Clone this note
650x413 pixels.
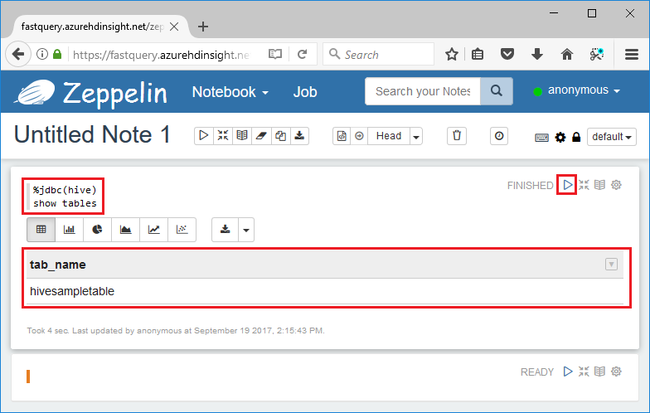click(x=280, y=136)
